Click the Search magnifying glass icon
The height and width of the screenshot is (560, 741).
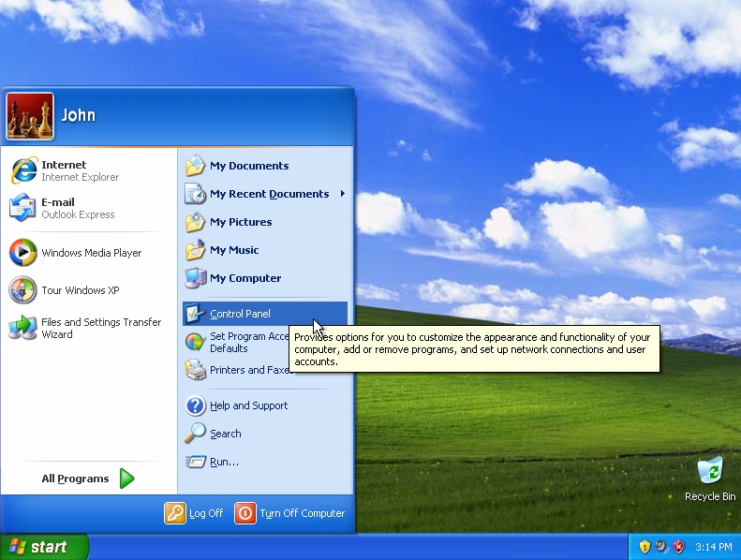195,434
